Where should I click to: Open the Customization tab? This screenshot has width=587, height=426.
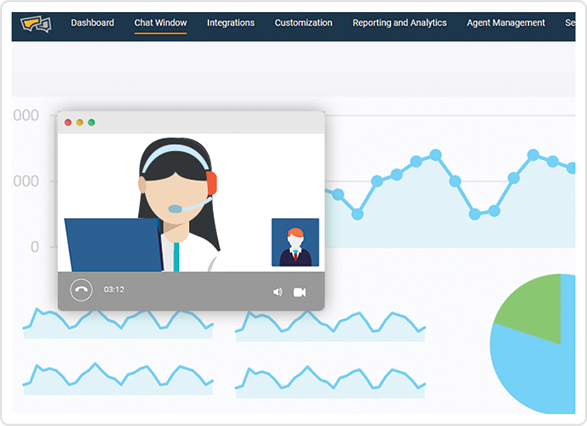[x=303, y=23]
